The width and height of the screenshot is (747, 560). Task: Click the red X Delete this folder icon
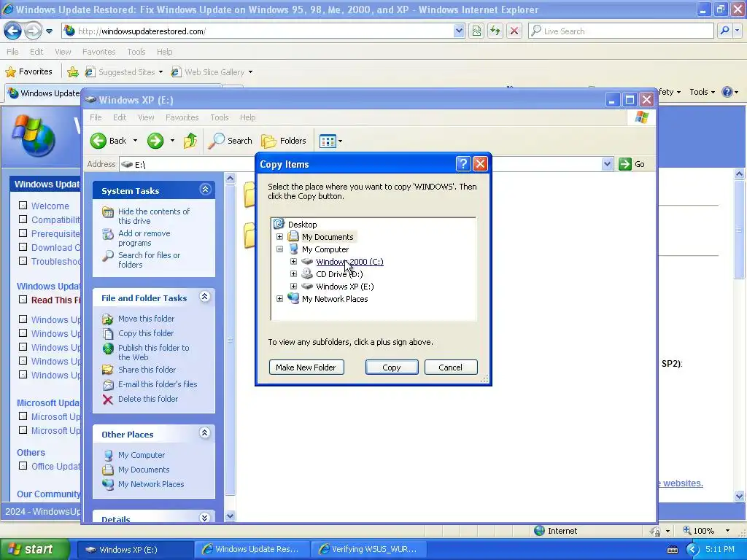point(108,399)
